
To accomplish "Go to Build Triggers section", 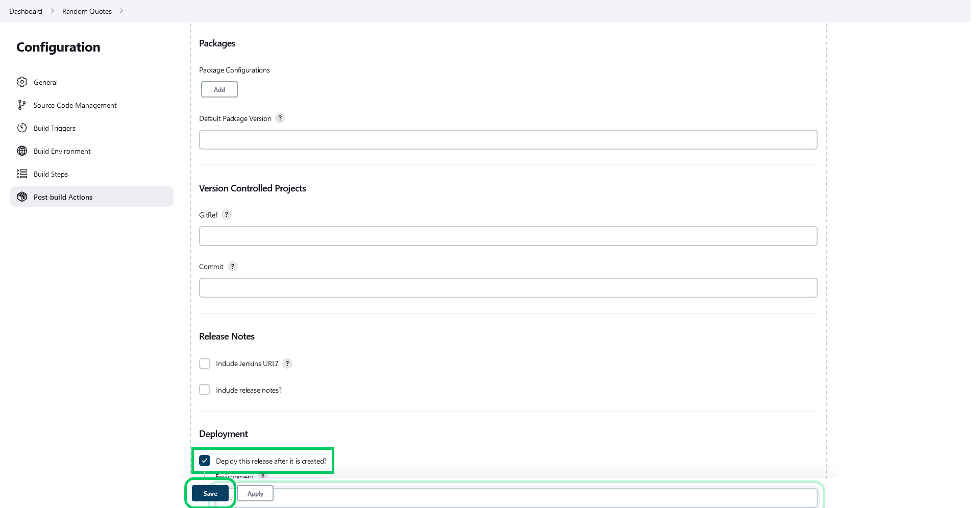I will tap(91, 128).
